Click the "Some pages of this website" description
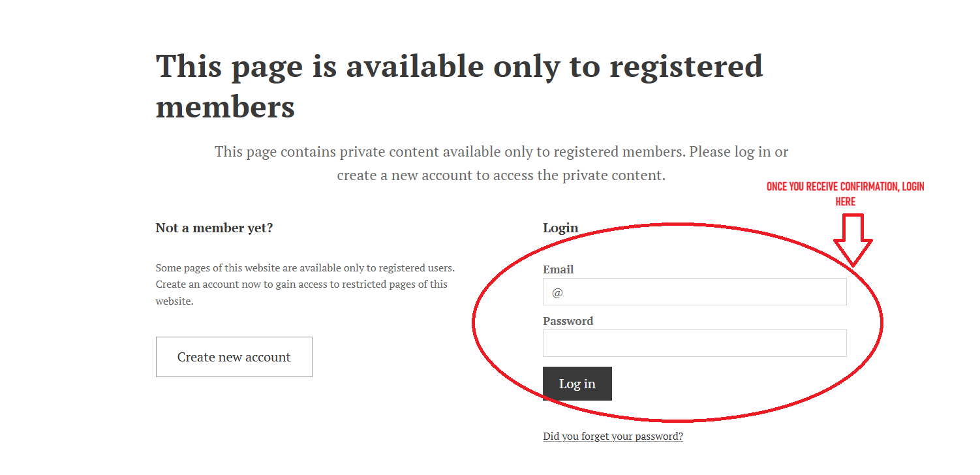980x475 pixels. pos(305,268)
